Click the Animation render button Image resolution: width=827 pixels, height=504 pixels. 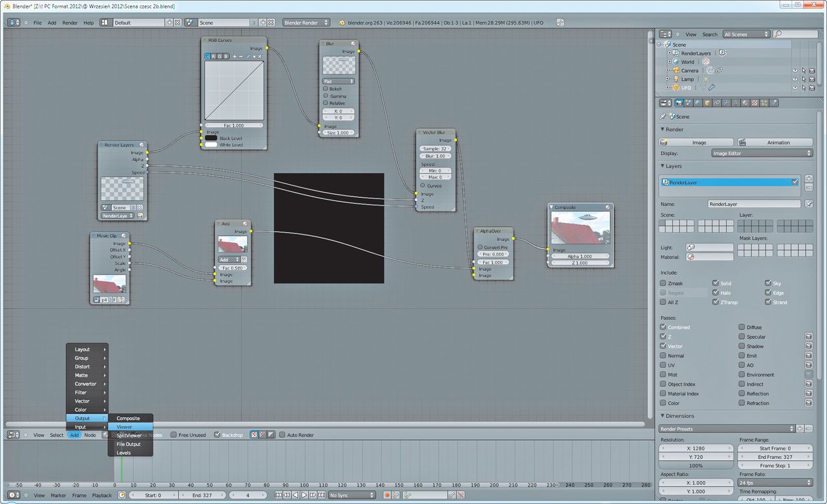[775, 142]
